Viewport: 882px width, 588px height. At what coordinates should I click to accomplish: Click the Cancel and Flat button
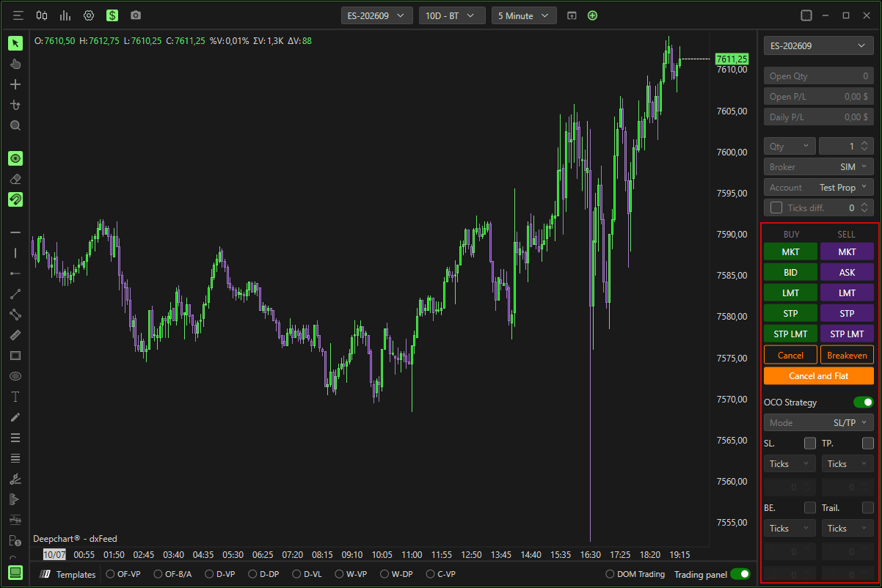[x=819, y=375]
